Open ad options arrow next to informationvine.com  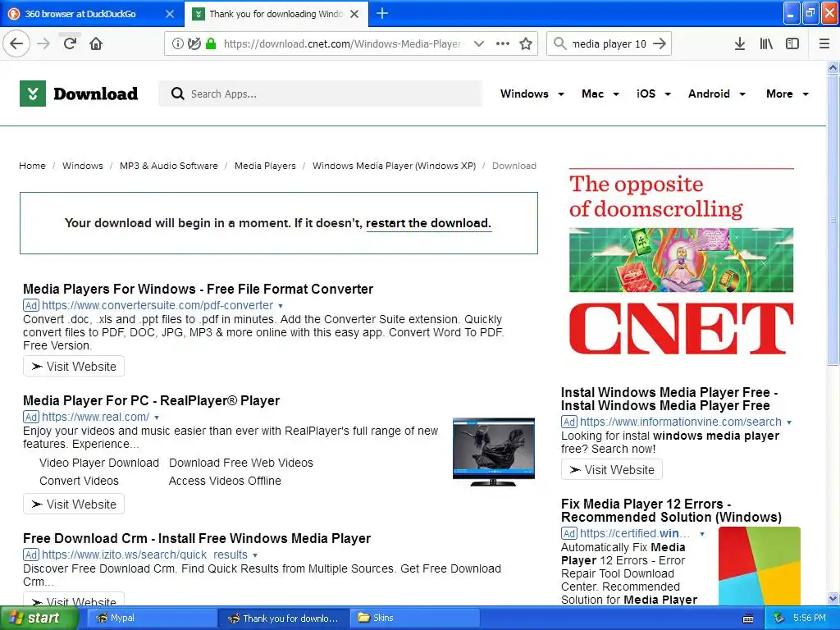(x=789, y=422)
